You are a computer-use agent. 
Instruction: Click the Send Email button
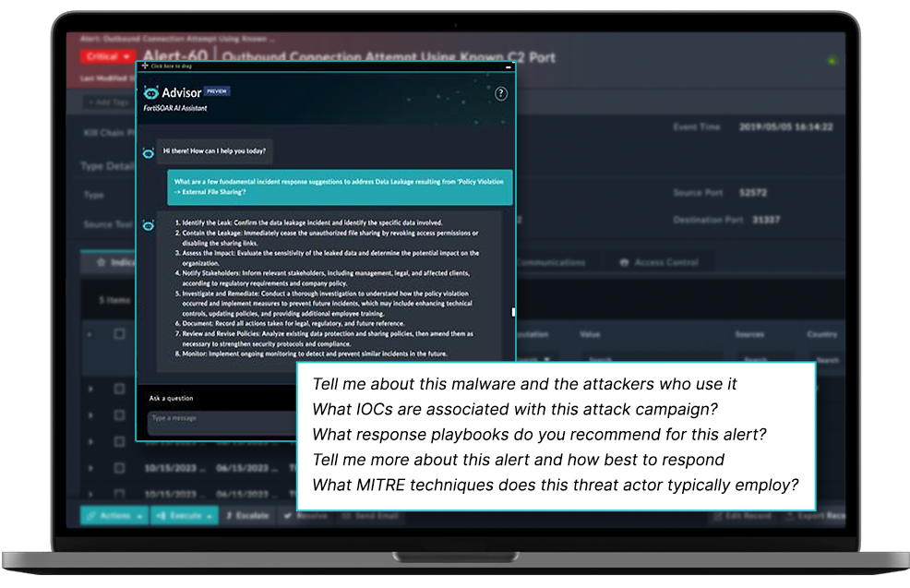[370, 515]
